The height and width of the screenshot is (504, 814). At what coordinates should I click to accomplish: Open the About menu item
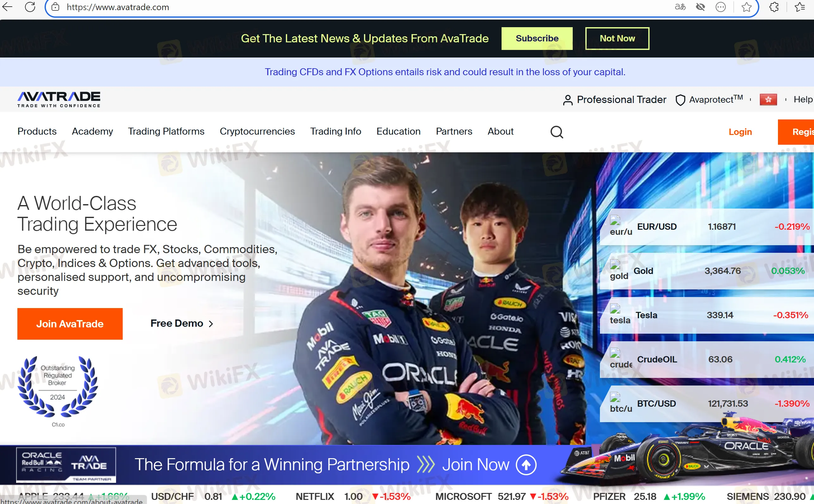pos(500,131)
